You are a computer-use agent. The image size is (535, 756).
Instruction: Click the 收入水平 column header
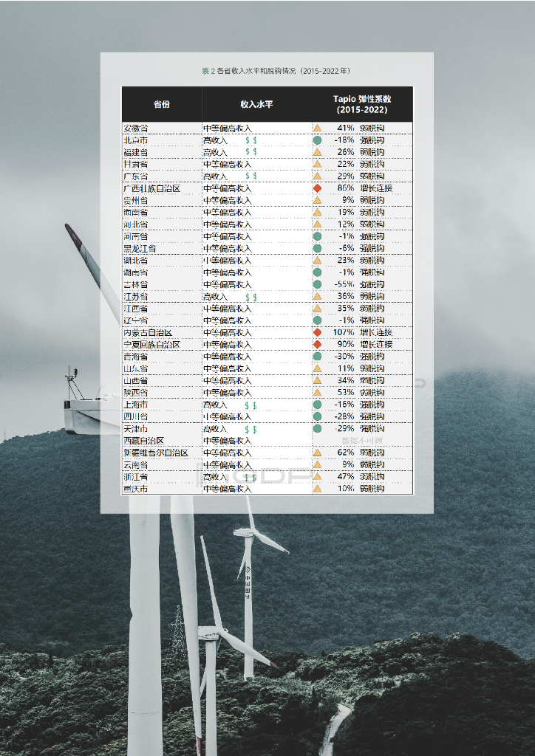pyautogui.click(x=256, y=104)
